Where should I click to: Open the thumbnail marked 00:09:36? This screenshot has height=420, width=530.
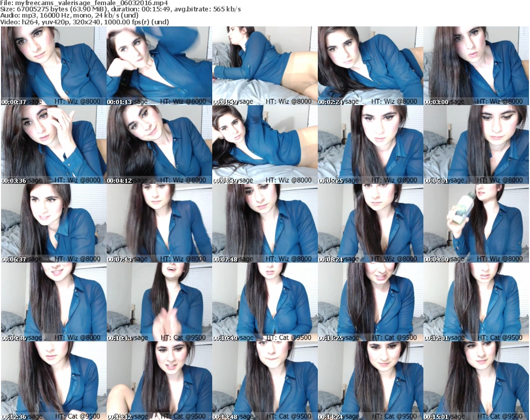click(x=53, y=302)
